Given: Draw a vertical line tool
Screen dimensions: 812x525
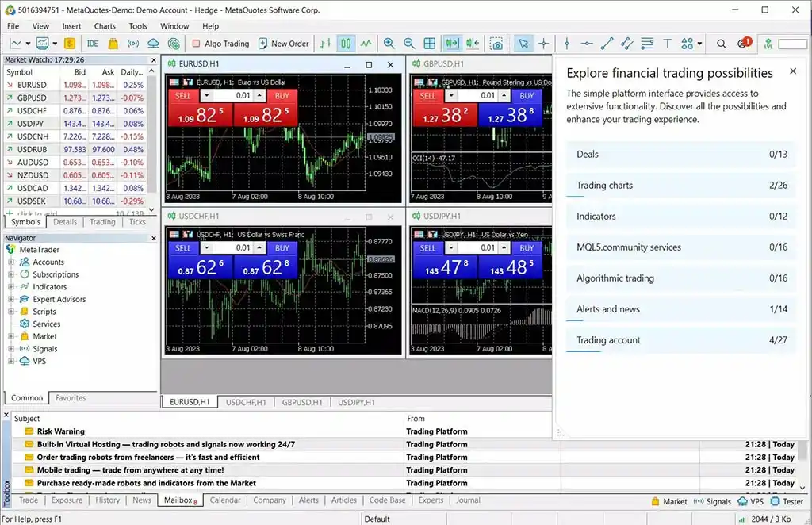Looking at the screenshot, I should click(x=566, y=44).
